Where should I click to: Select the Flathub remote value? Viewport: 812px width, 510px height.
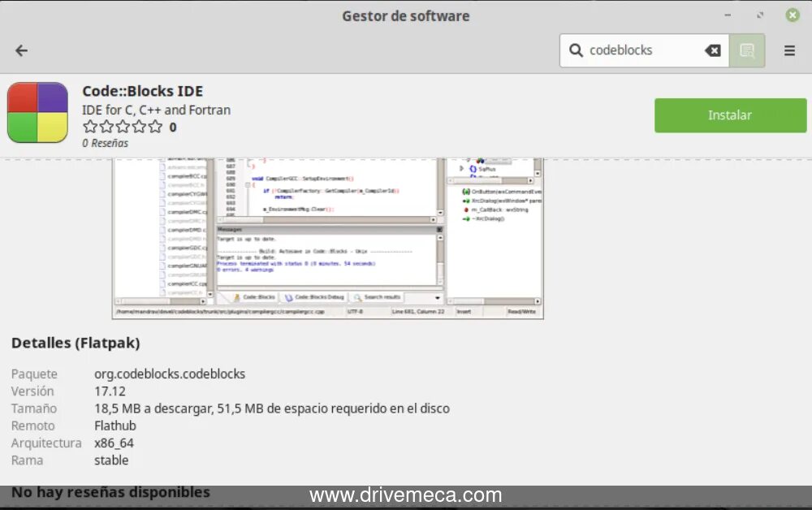coord(115,426)
